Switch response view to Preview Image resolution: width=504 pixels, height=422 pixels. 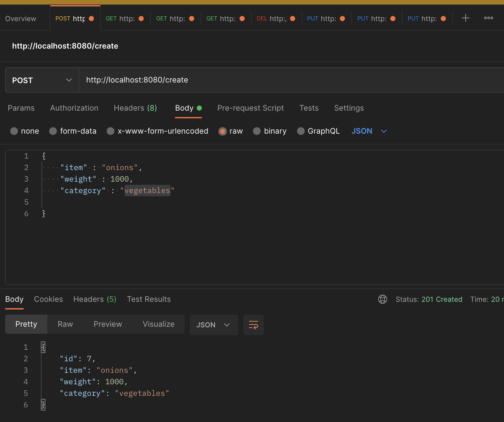(108, 324)
